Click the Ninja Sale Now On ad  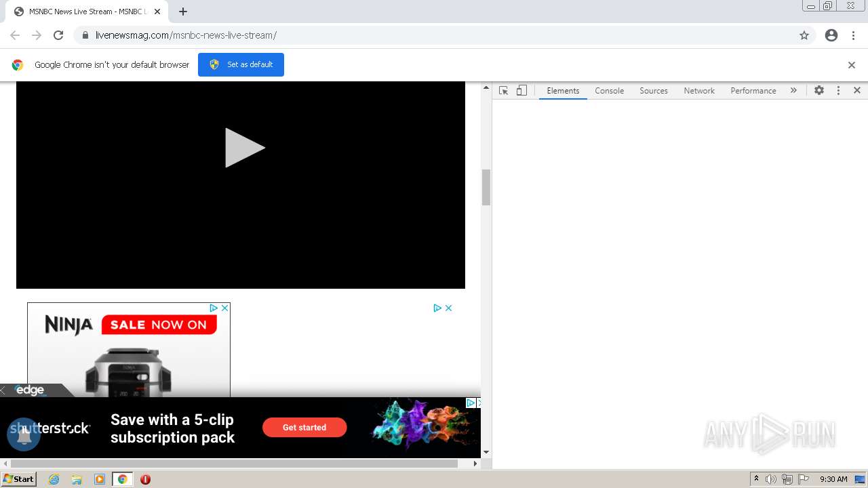129,350
